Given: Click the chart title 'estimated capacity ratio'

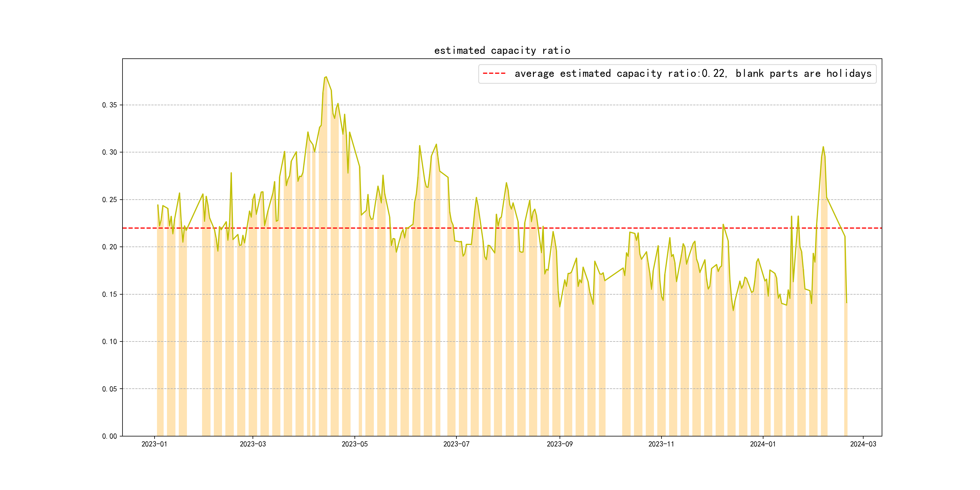Looking at the screenshot, I should (502, 51).
